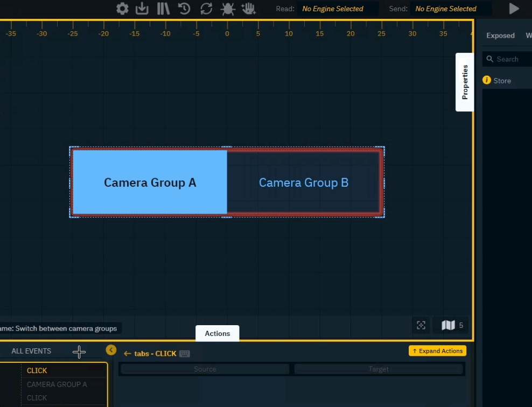Click the history (clock) toolbar icon

184,9
